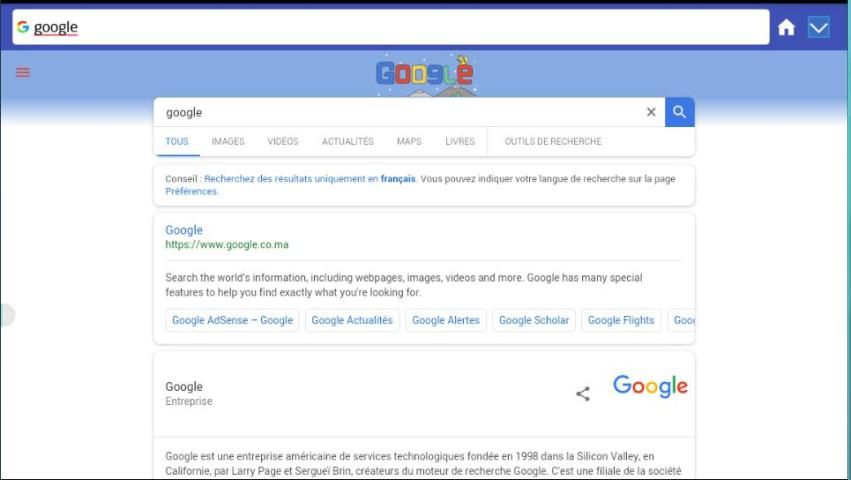Click the blue magnifier search button

(679, 112)
